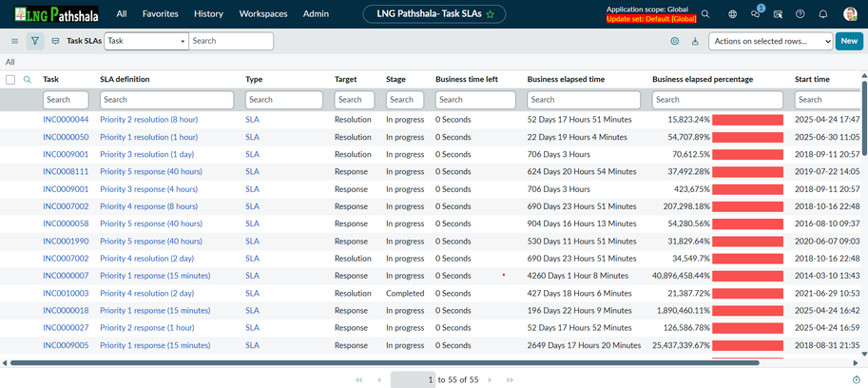The width and height of the screenshot is (868, 388).
Task: Click the hamburger list controls menu icon
Action: click(x=14, y=41)
